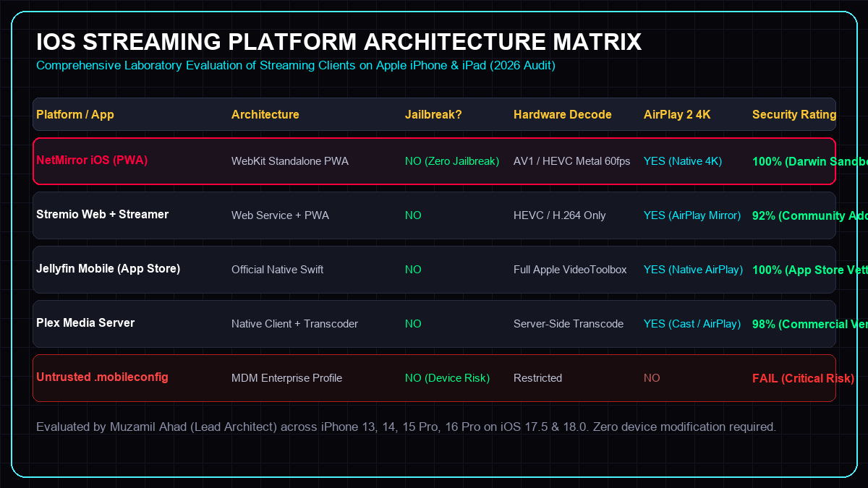Click the 'Web Service + PWA' cell
The image size is (868, 488).
pos(280,215)
